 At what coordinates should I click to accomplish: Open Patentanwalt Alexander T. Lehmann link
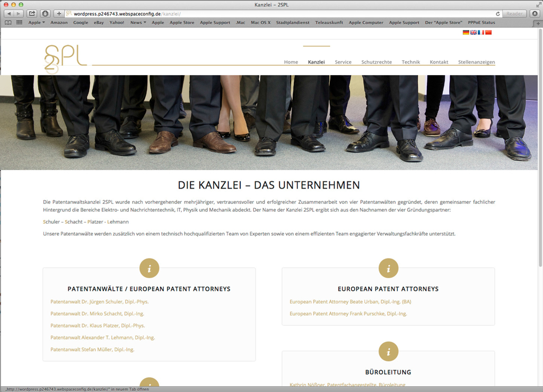(x=102, y=337)
